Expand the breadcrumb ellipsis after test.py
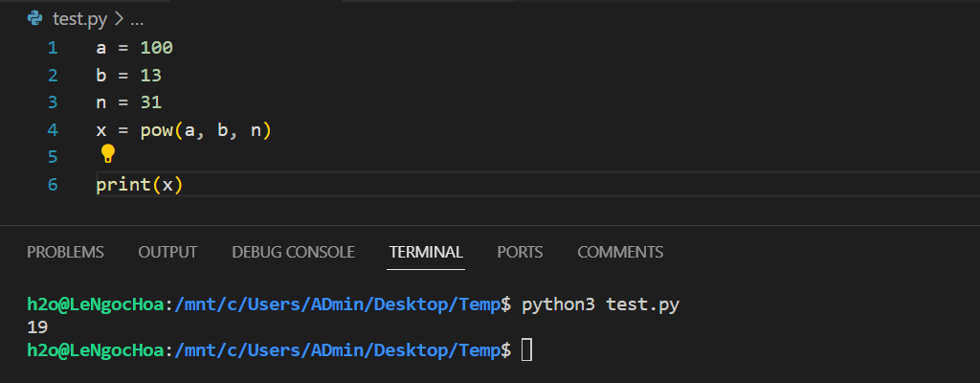980x383 pixels. tap(136, 19)
